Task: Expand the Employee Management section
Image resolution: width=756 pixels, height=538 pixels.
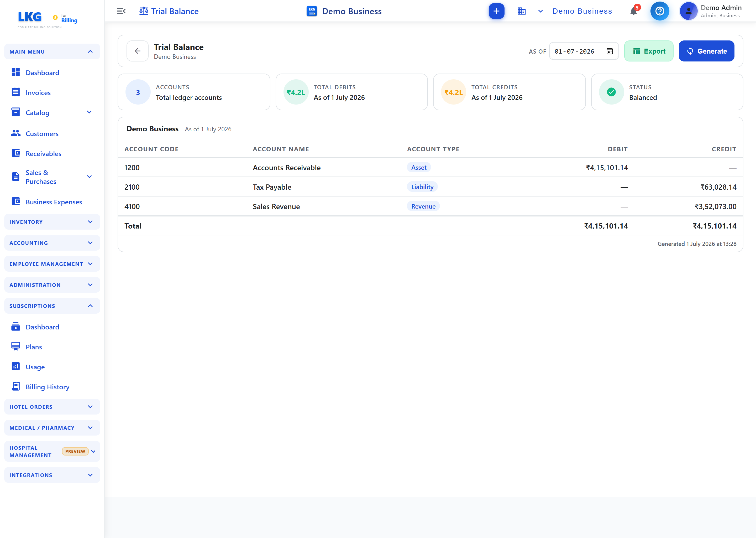Action: tap(52, 264)
